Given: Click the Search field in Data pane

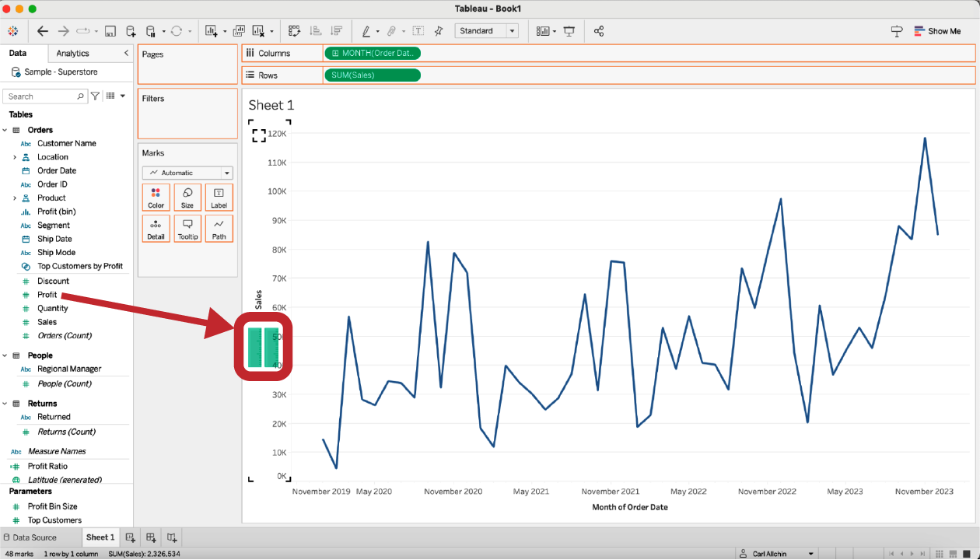Looking at the screenshot, I should pos(45,96).
